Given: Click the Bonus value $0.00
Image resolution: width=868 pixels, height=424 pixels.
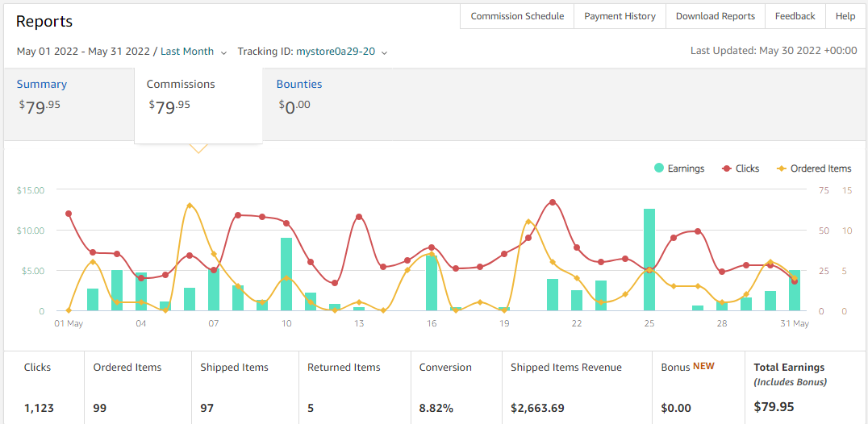Looking at the screenshot, I should click(x=676, y=409).
